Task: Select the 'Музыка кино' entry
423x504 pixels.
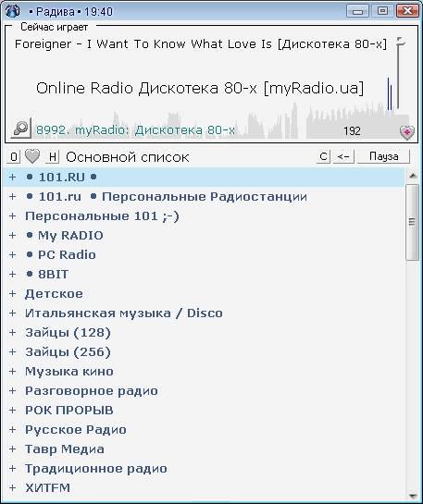Action: [69, 371]
